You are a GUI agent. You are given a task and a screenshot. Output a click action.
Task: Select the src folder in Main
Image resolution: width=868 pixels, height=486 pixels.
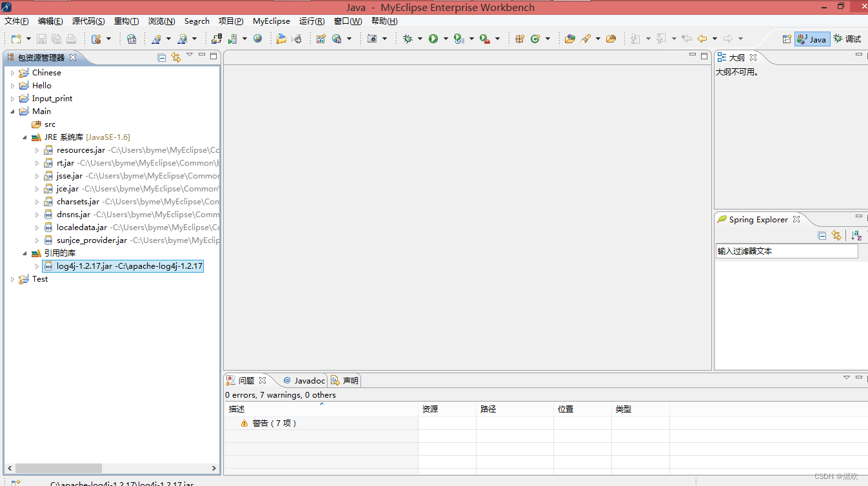coord(44,124)
